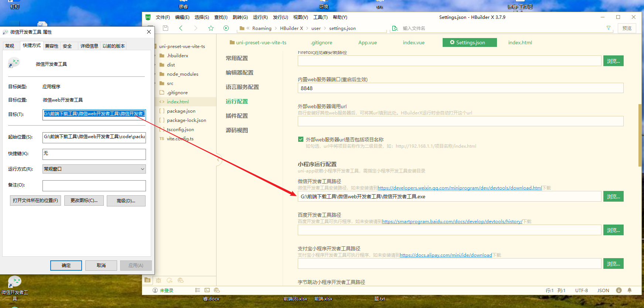The height and width of the screenshot is (308, 644).
Task: Click the 快捷键(K) field in properties dialog
Action: (x=94, y=154)
